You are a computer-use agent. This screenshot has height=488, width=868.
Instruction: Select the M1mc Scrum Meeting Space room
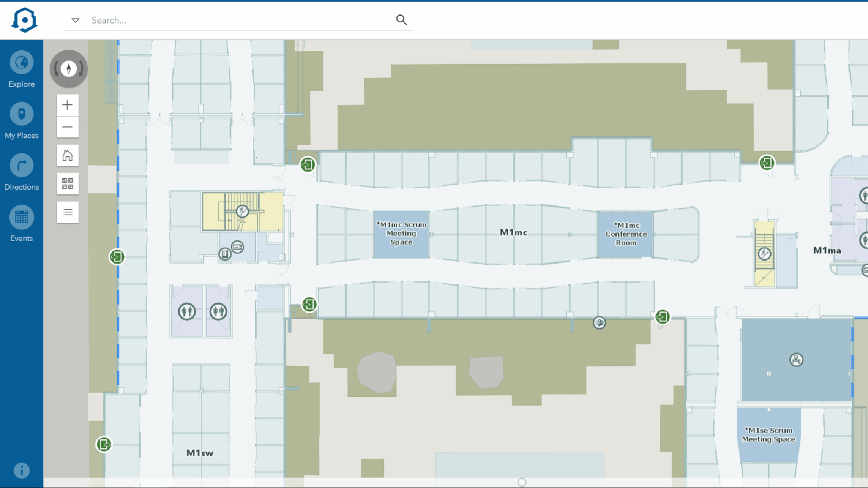tap(401, 234)
